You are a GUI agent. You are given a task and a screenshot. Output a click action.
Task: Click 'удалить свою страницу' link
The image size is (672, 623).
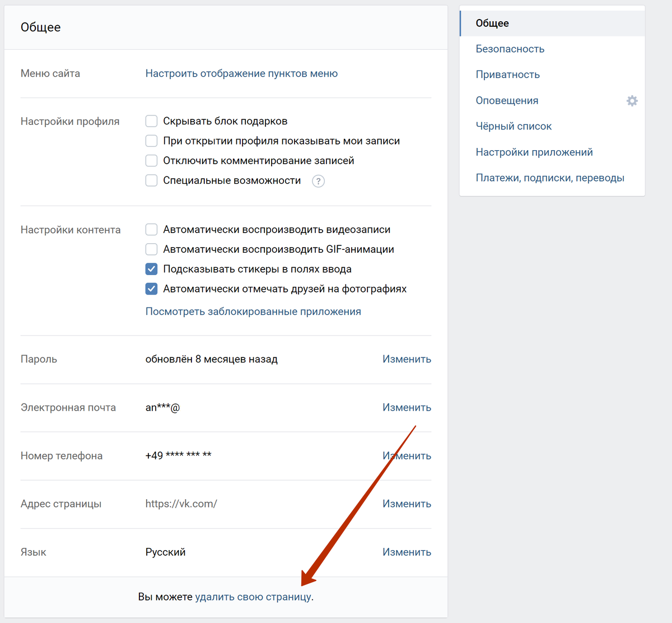(x=253, y=597)
